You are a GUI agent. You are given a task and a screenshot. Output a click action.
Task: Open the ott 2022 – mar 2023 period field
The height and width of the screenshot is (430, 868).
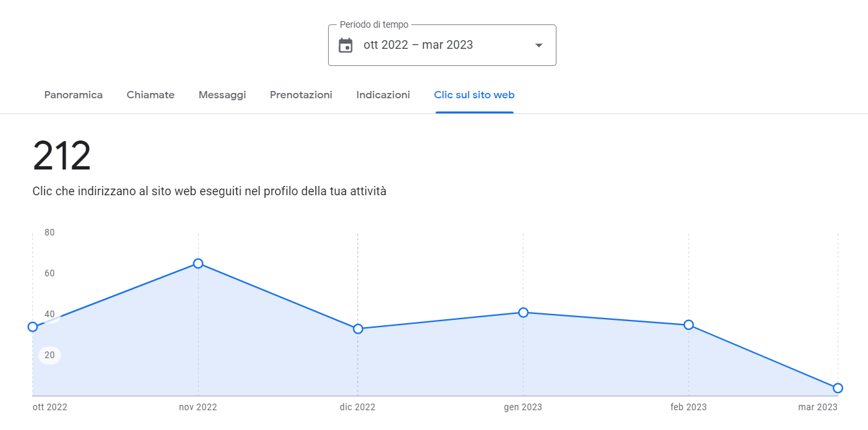[442, 45]
